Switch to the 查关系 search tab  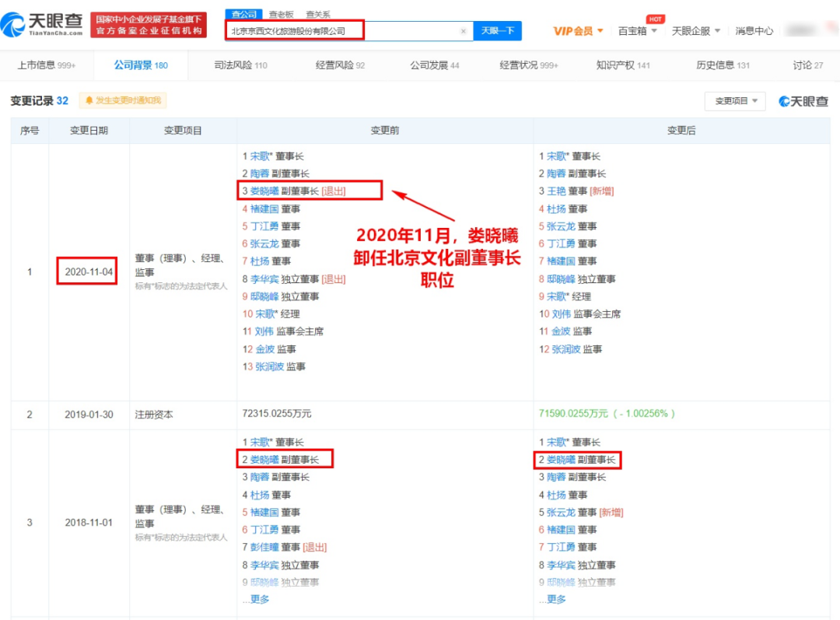coord(317,15)
